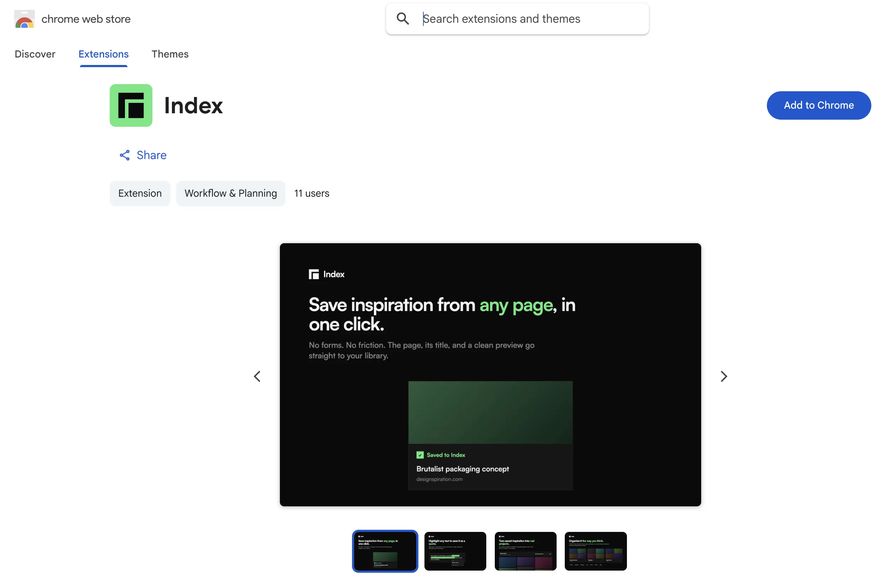
Task: Click the 'Index' extension title heading
Action: [x=193, y=105]
